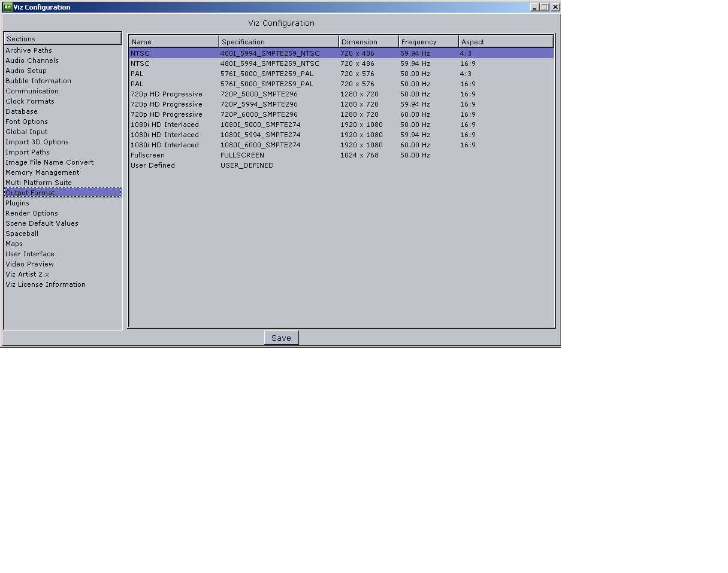The image size is (728, 573).
Task: Click the Save button
Action: click(281, 337)
